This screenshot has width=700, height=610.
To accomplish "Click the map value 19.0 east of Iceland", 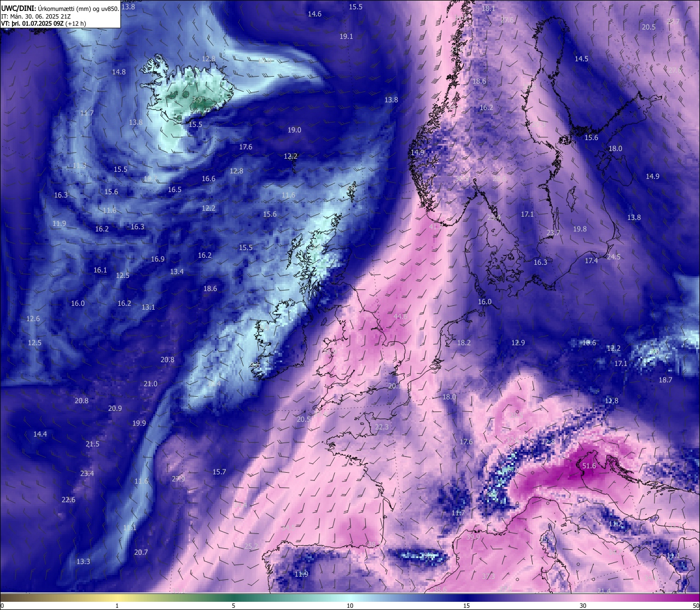I will pyautogui.click(x=294, y=130).
